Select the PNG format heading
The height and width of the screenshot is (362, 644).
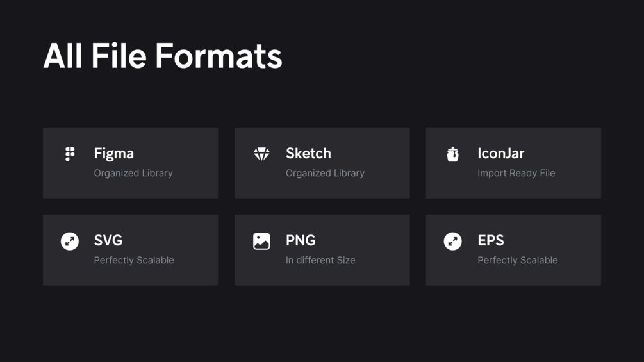click(301, 240)
